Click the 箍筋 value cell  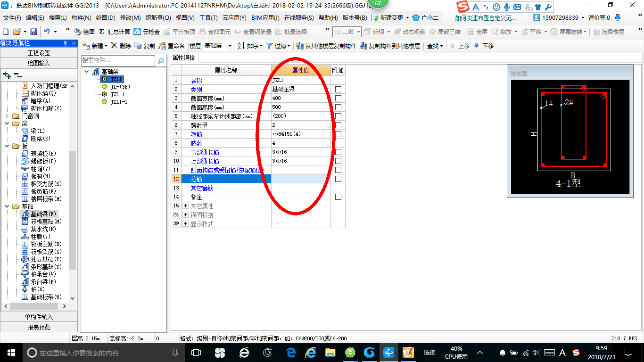coord(301,134)
